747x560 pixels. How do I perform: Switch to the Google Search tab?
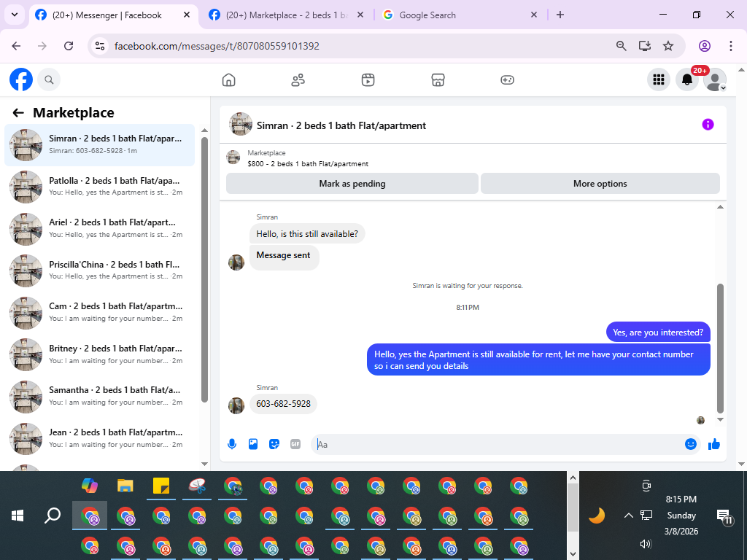427,15
